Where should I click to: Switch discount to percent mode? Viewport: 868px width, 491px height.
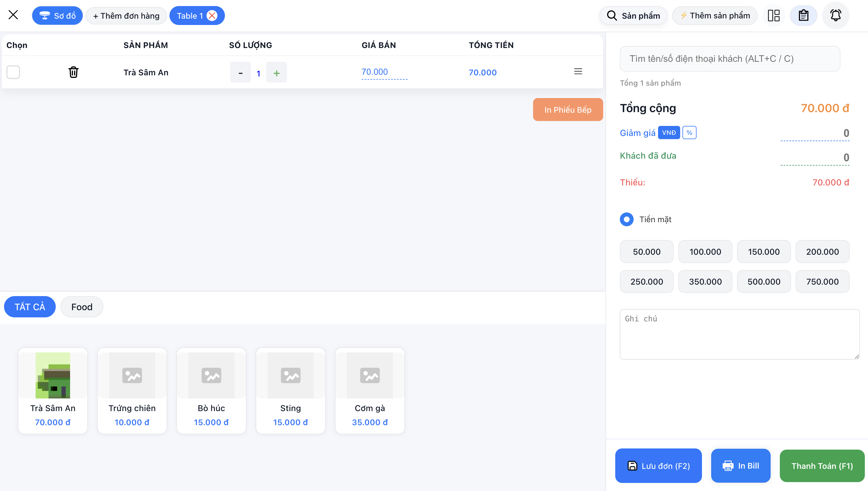[689, 133]
